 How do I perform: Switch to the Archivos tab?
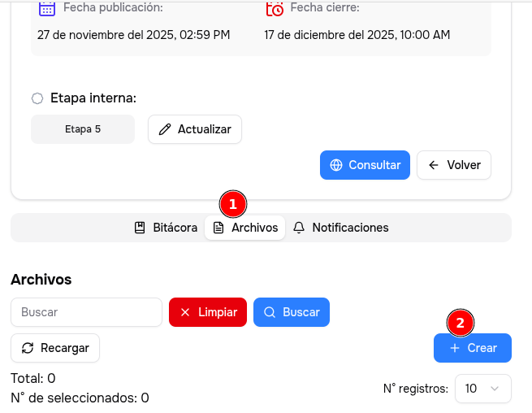tap(245, 228)
